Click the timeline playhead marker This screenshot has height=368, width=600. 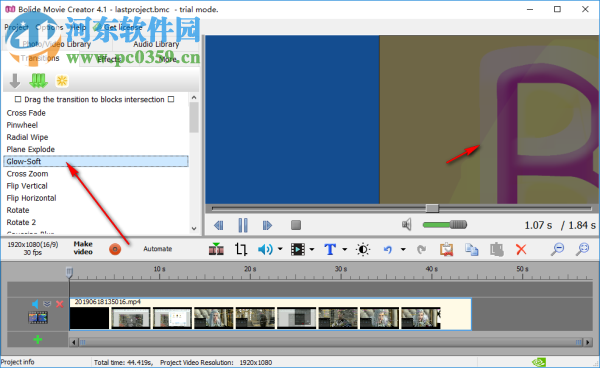pos(69,272)
